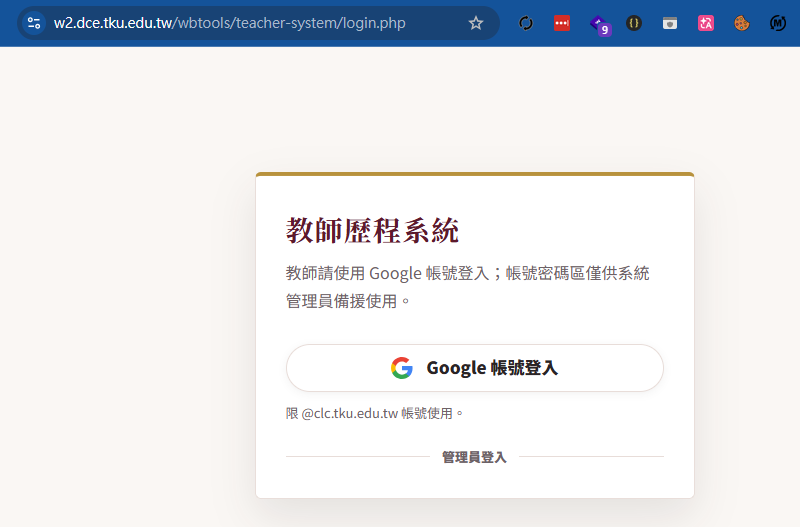Sign in with the Google 帳號登入 button
The height and width of the screenshot is (527, 800).
(x=474, y=368)
